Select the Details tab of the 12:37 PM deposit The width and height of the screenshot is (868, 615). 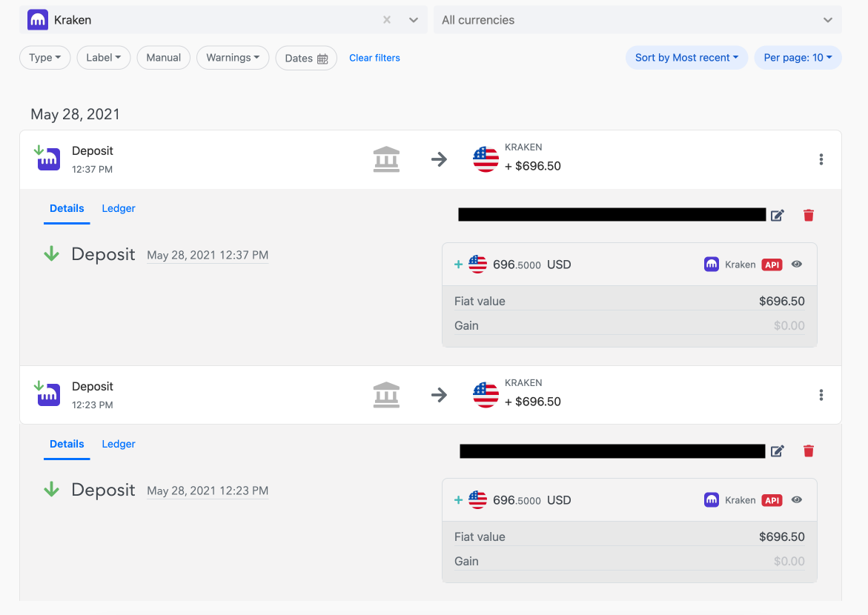point(67,209)
